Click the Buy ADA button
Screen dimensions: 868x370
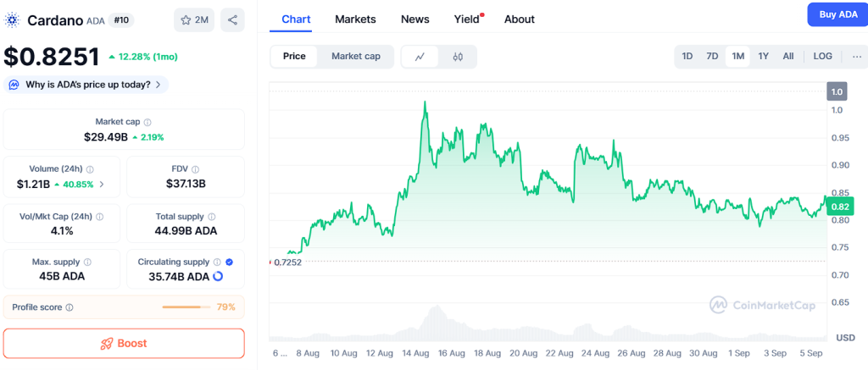838,14
